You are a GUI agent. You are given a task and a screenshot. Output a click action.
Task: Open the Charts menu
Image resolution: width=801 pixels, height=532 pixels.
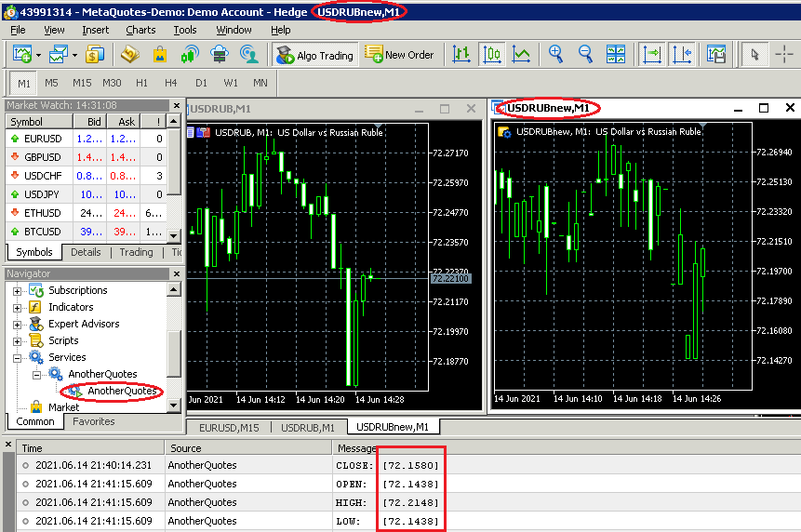(140, 30)
